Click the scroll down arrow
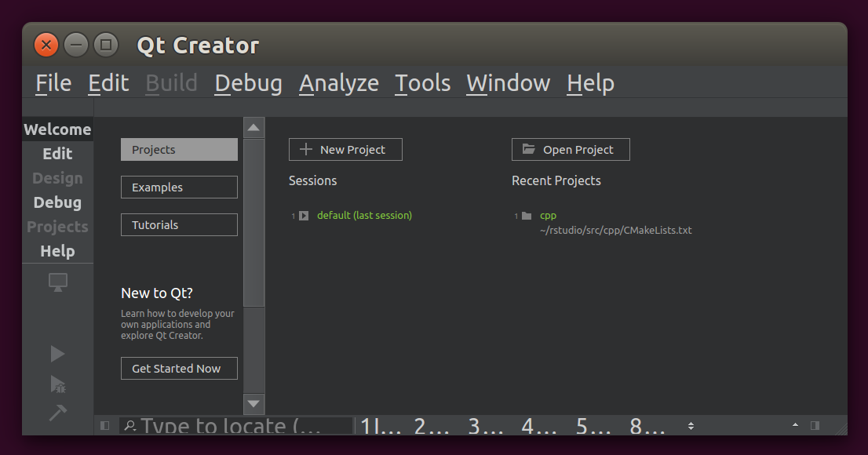The width and height of the screenshot is (868, 455). pyautogui.click(x=253, y=404)
